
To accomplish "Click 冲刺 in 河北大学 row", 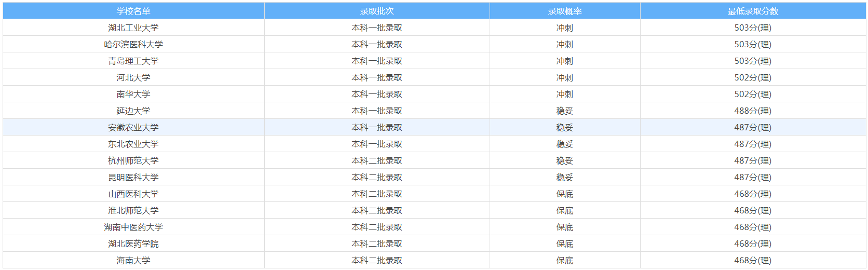I will (565, 77).
